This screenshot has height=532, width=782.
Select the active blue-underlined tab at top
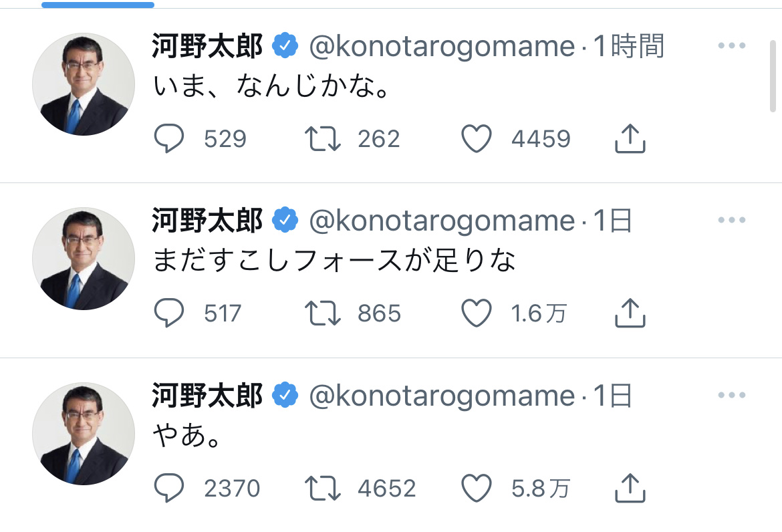tap(98, 5)
